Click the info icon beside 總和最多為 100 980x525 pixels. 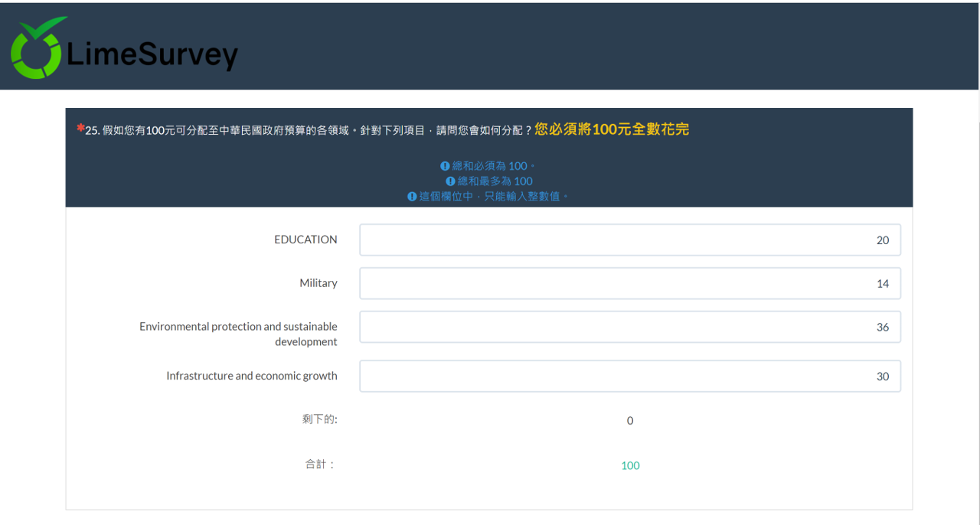(x=450, y=181)
